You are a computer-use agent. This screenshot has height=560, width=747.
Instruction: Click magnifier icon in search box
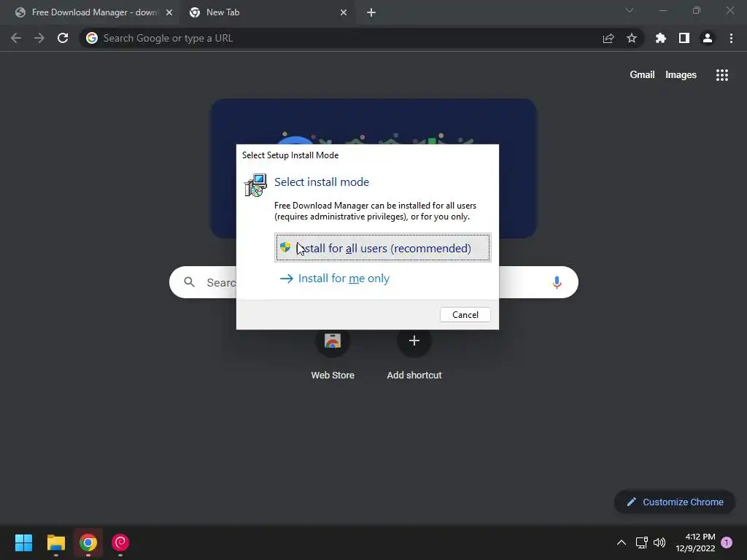coord(189,282)
